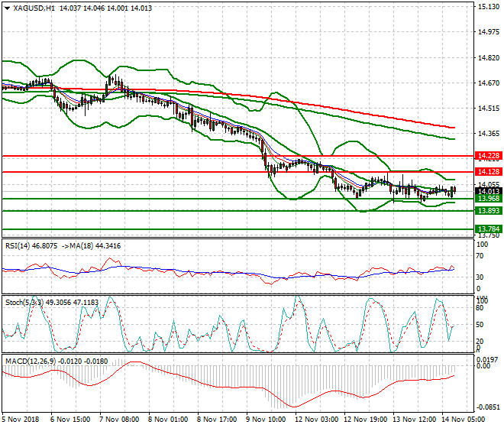Click the MACD scale value -0.0851
Viewport: 504px width, 428px height.
click(x=489, y=407)
